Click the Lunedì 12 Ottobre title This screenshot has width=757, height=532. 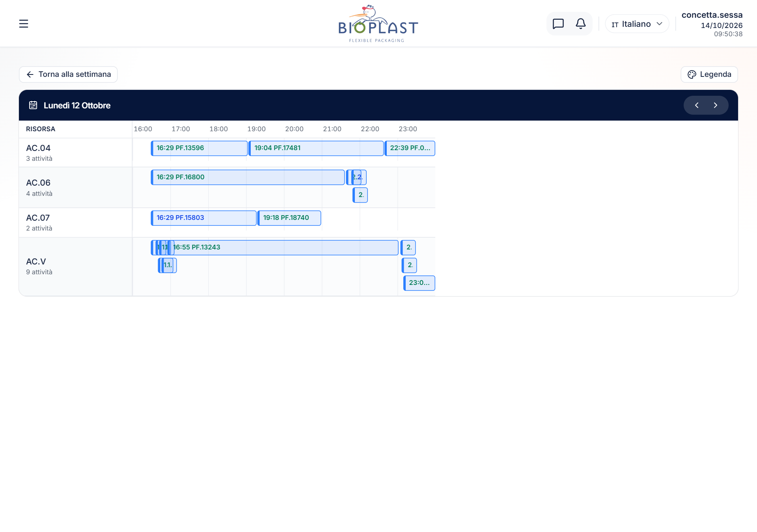(77, 106)
